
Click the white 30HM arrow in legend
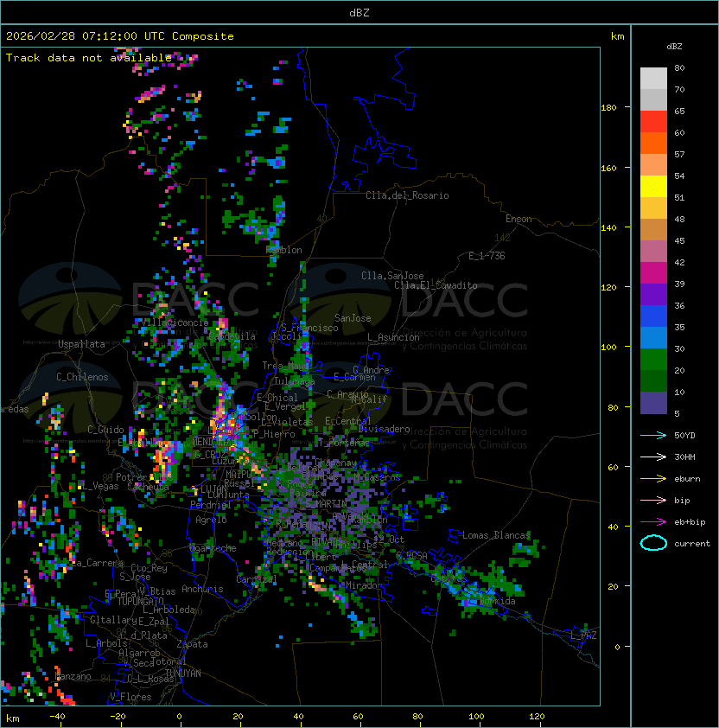653,457
